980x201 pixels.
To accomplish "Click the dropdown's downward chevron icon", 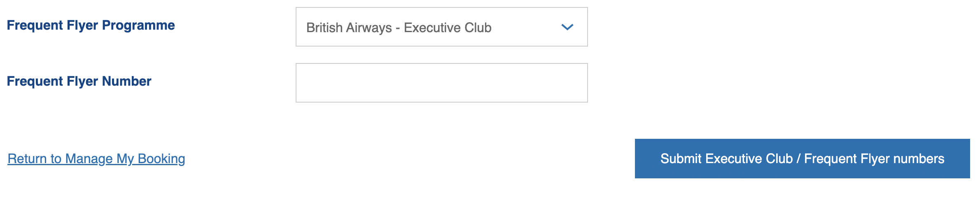I will [567, 27].
